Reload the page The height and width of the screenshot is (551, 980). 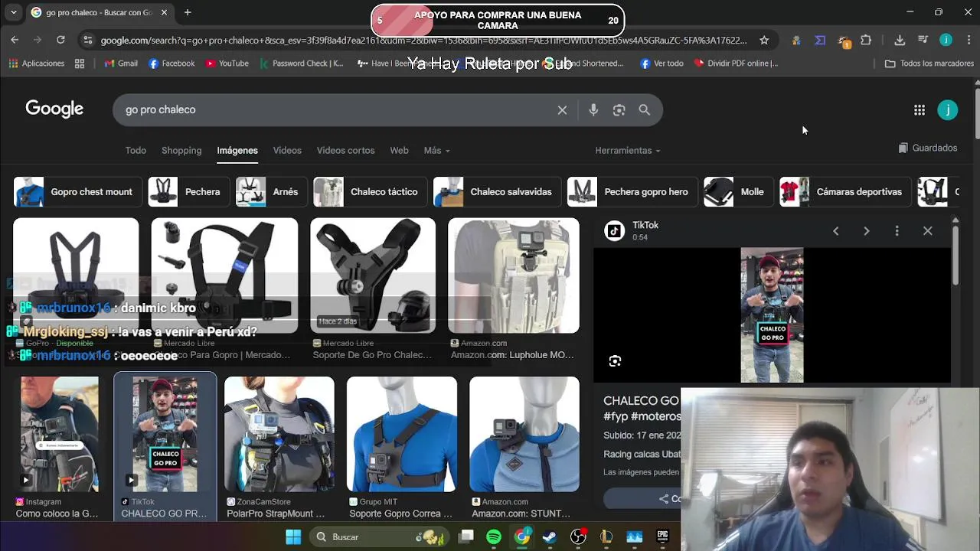point(60,40)
